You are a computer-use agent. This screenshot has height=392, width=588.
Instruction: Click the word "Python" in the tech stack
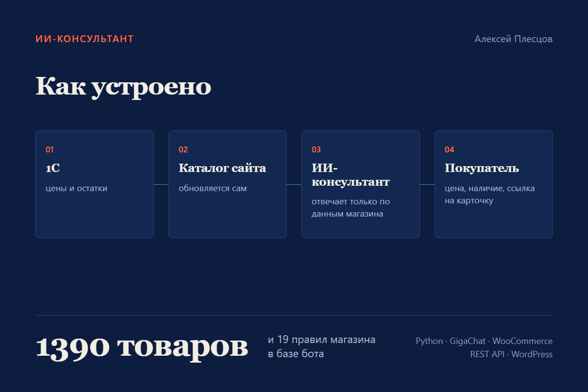pos(429,341)
